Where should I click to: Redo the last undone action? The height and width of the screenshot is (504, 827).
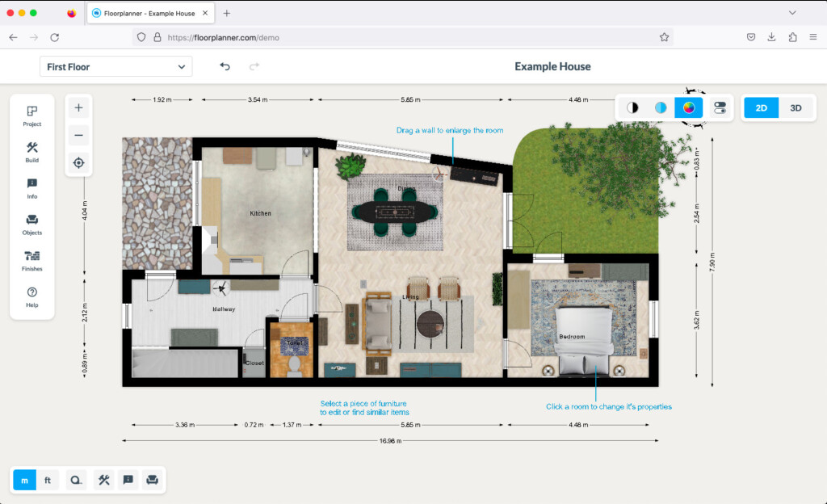254,66
